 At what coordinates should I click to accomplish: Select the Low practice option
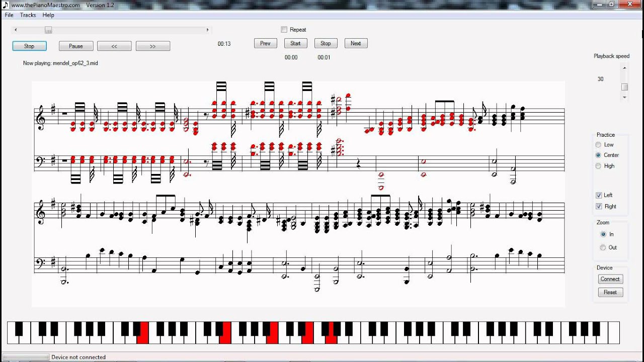coord(598,145)
